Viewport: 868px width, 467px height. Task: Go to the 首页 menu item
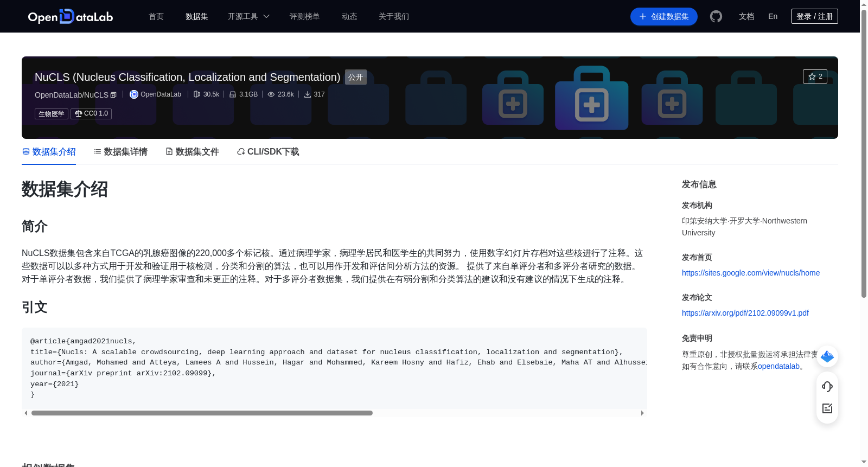point(156,16)
